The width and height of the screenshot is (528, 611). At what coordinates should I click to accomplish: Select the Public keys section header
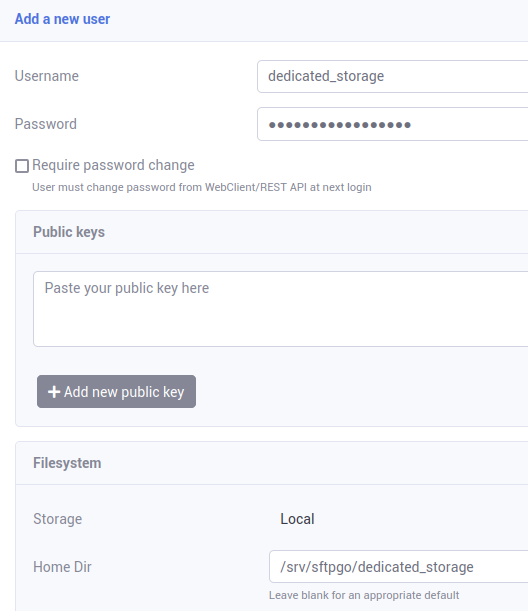[69, 232]
